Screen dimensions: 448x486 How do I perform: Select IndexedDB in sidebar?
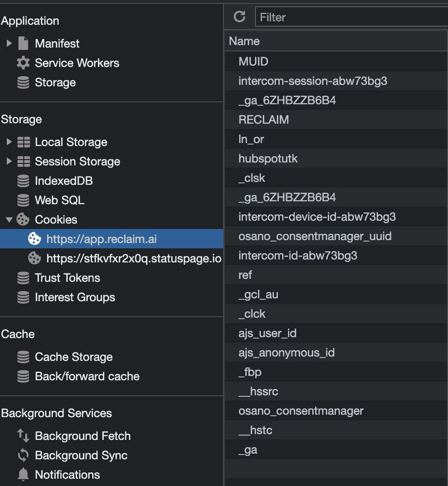click(x=64, y=181)
